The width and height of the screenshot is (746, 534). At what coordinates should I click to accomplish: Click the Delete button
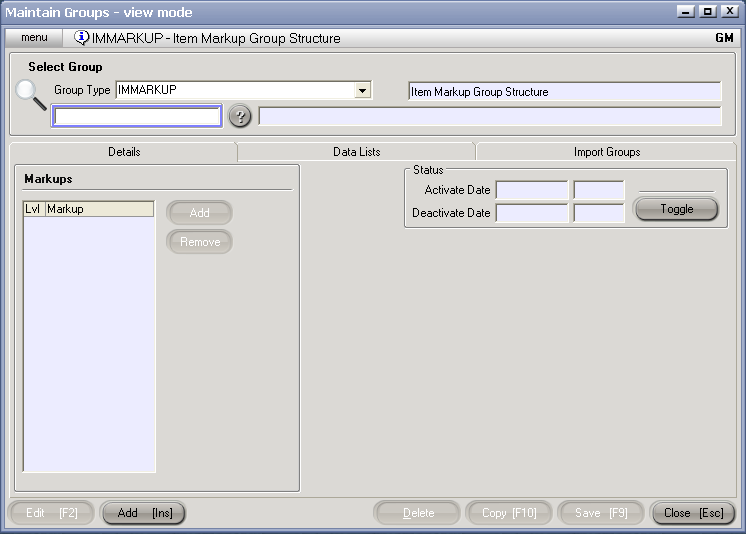tap(417, 513)
